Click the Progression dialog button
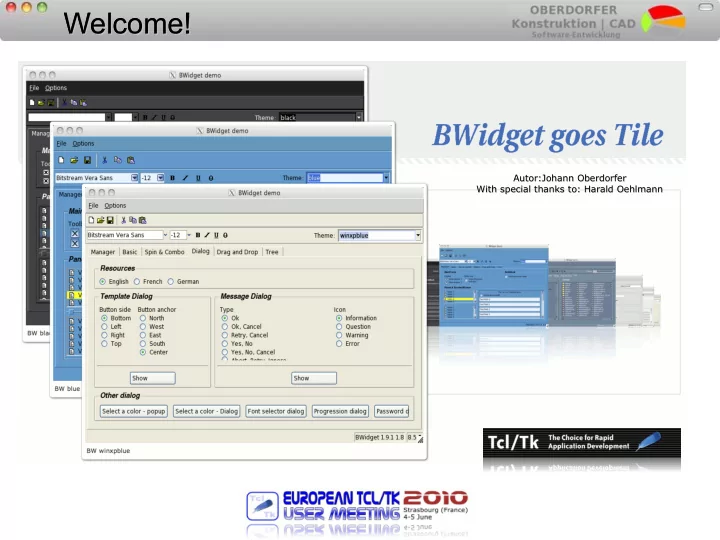This screenshot has width=720, height=540. pyautogui.click(x=340, y=411)
